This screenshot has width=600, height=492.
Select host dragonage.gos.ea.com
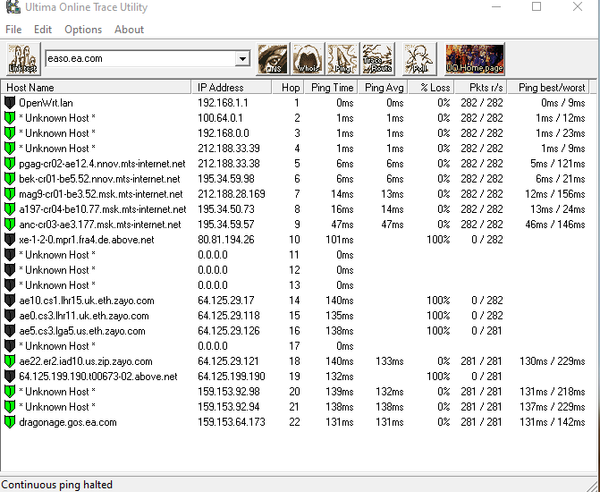(68, 422)
